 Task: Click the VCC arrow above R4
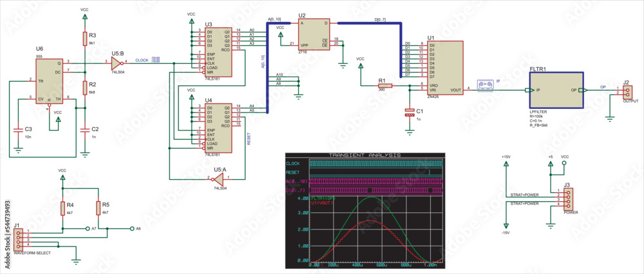(62, 177)
